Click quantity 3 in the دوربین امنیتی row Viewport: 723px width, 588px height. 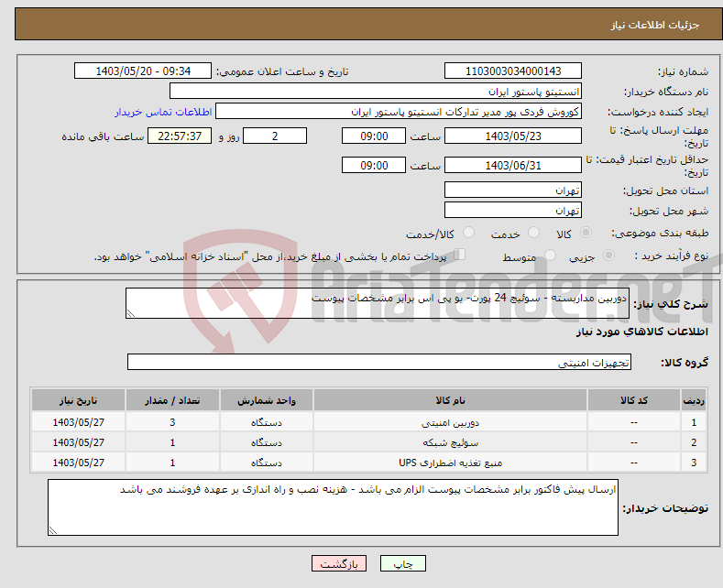(x=172, y=422)
